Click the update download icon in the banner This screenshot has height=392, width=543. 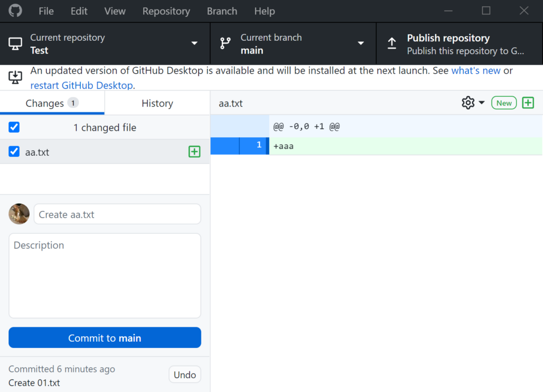tap(15, 77)
